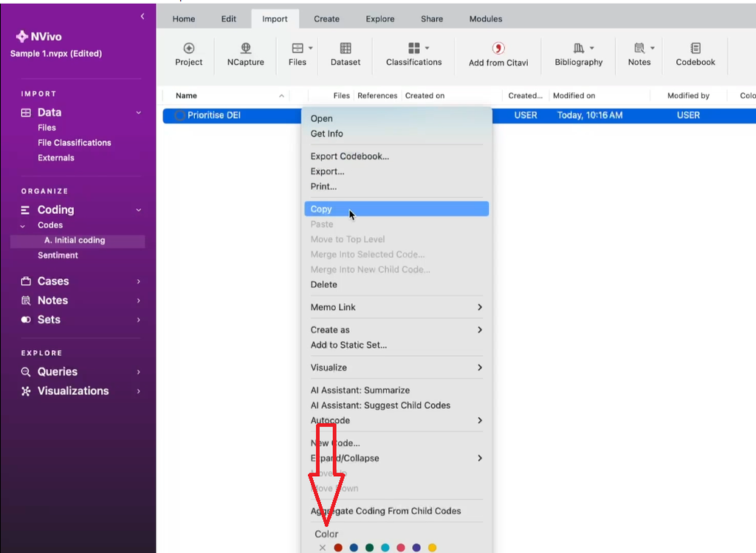Switch to the Share tab
This screenshot has width=756, height=553.
pyautogui.click(x=431, y=18)
